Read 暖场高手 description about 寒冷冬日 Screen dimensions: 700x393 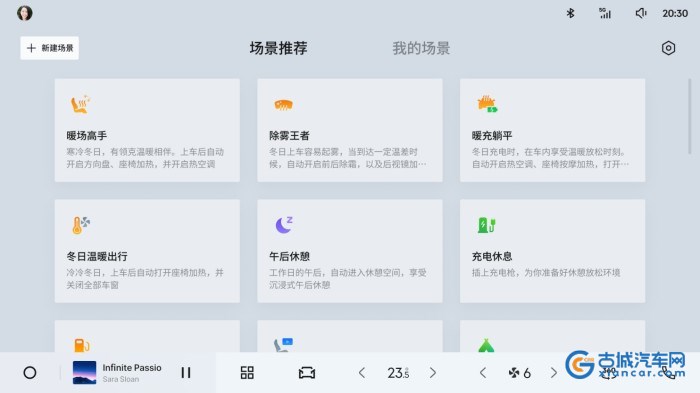(x=145, y=158)
